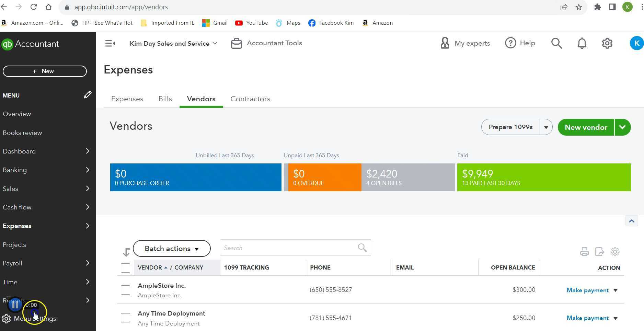Expand the New vendor dropdown arrow

(622, 127)
